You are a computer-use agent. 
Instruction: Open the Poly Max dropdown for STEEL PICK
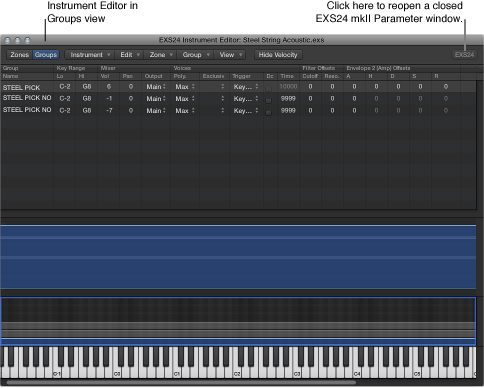[x=185, y=87]
